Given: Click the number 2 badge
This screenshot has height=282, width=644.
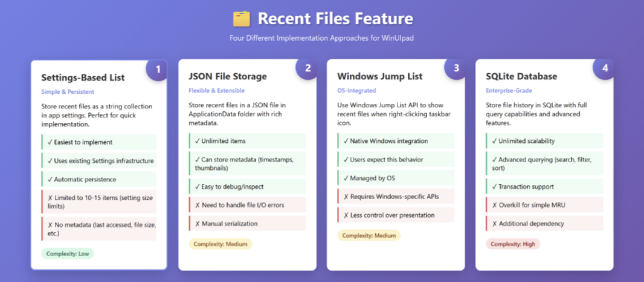Looking at the screenshot, I should pos(308,68).
